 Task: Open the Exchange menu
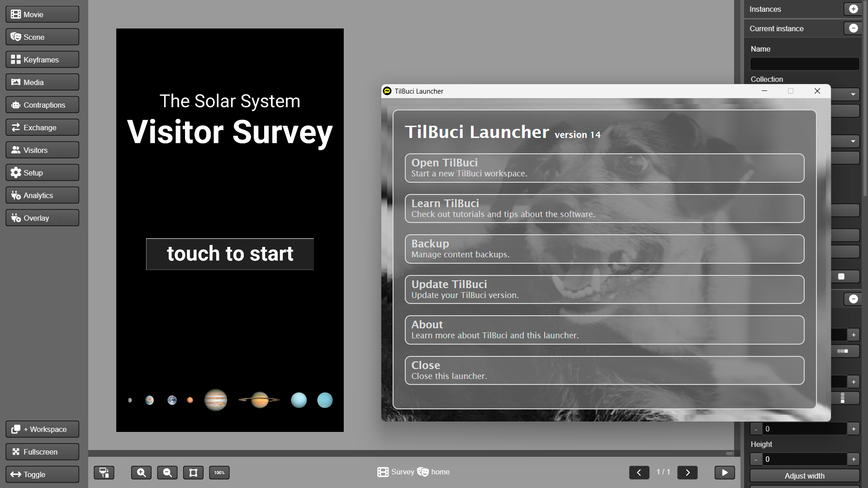[x=43, y=128]
